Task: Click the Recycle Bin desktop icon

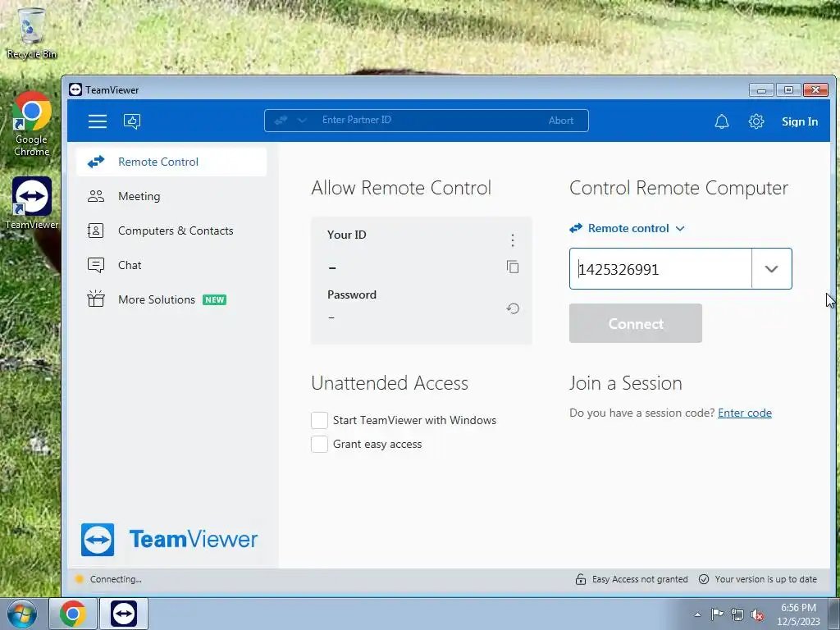Action: [x=32, y=33]
